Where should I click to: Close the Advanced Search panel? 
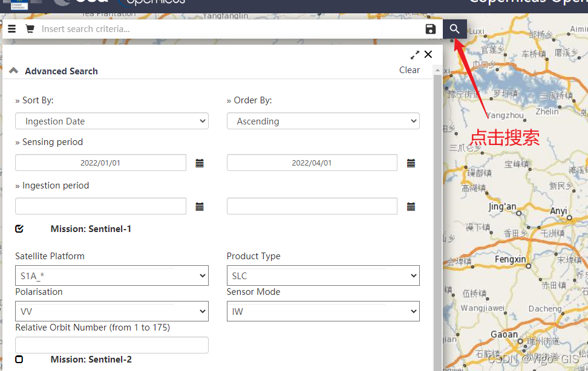[428, 54]
